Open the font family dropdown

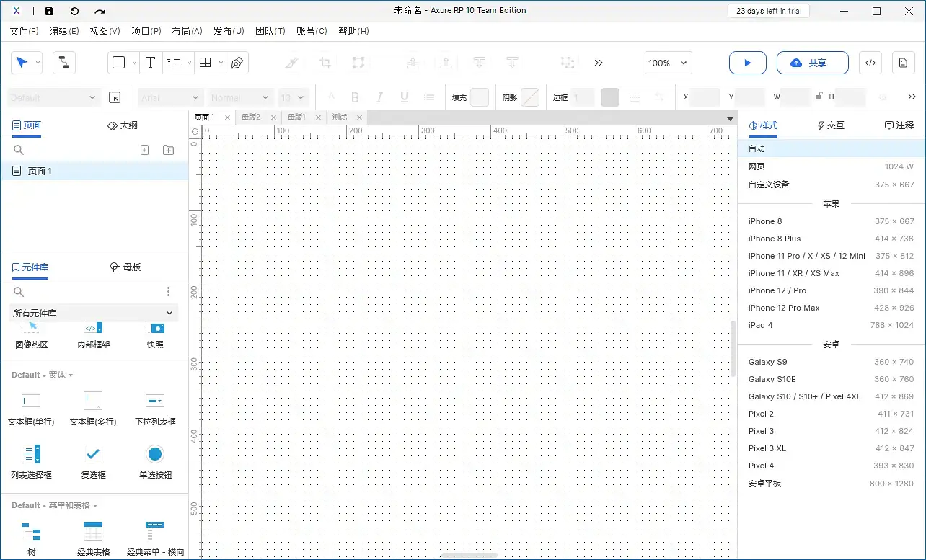[x=169, y=97]
